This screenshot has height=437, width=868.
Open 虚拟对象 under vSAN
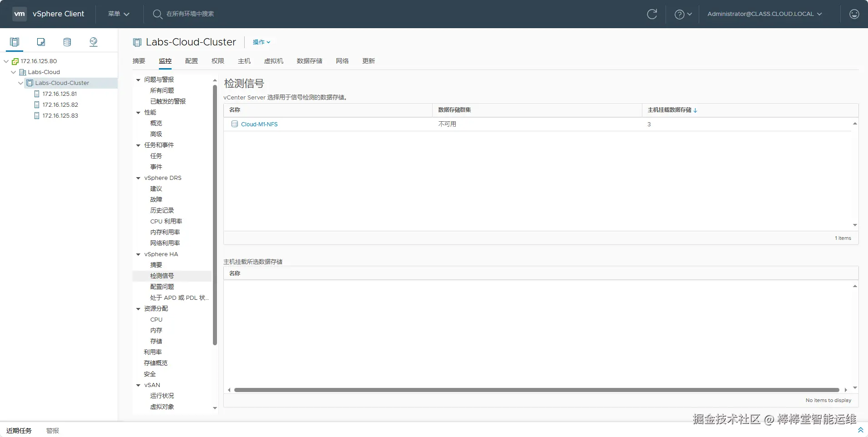click(162, 407)
